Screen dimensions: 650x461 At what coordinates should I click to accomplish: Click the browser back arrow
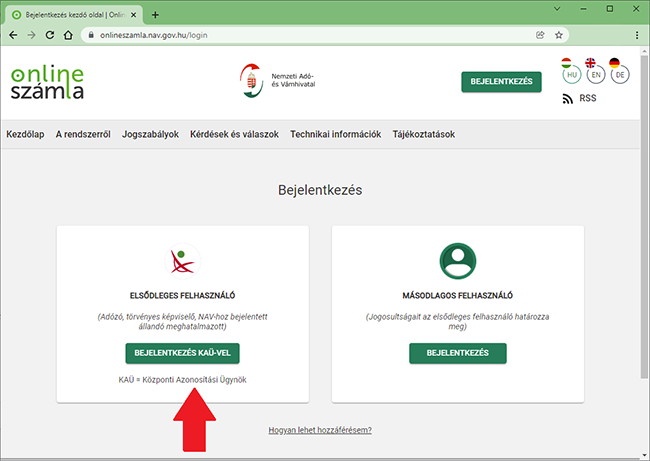13,35
